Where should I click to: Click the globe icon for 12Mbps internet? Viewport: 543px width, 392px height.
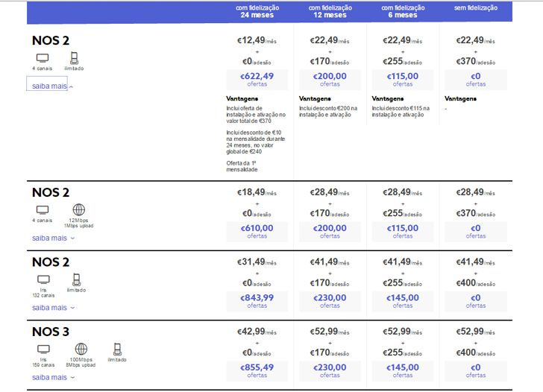pos(78,209)
